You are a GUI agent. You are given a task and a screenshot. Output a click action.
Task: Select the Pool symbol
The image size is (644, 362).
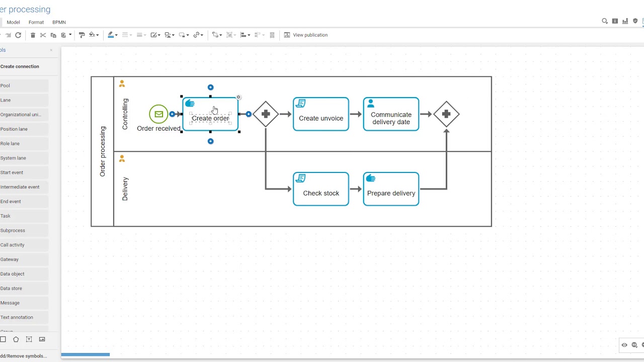(x=24, y=85)
